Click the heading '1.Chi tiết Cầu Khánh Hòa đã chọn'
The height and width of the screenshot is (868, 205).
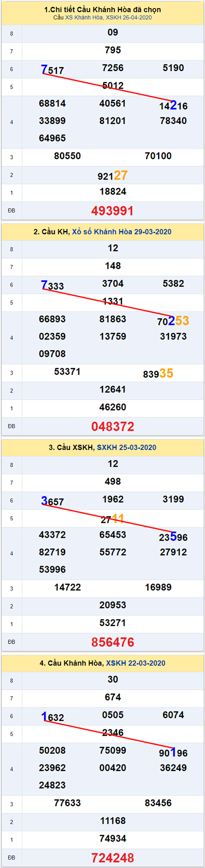point(102,9)
